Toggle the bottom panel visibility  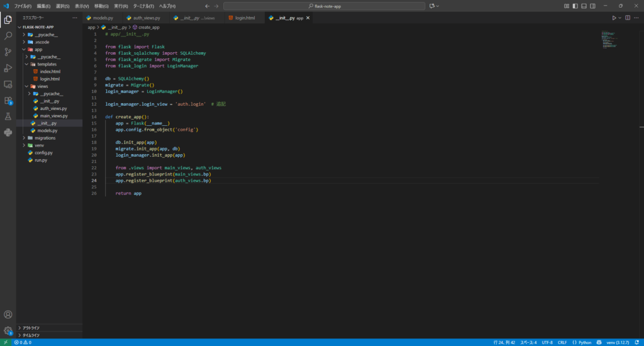click(584, 6)
